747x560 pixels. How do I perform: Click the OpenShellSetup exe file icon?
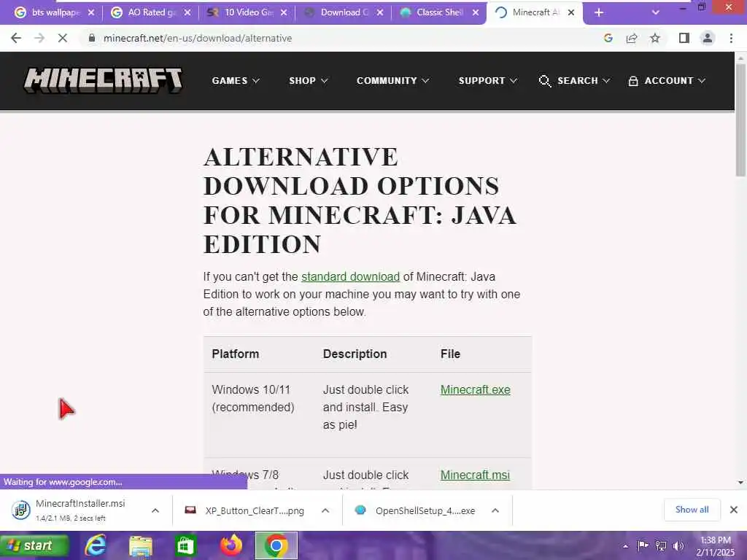(x=360, y=510)
